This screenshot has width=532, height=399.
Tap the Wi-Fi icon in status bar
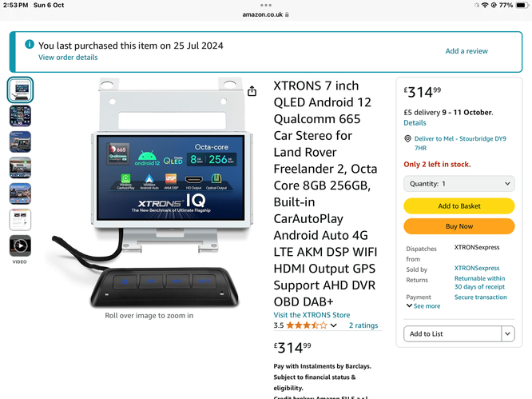tap(485, 5)
